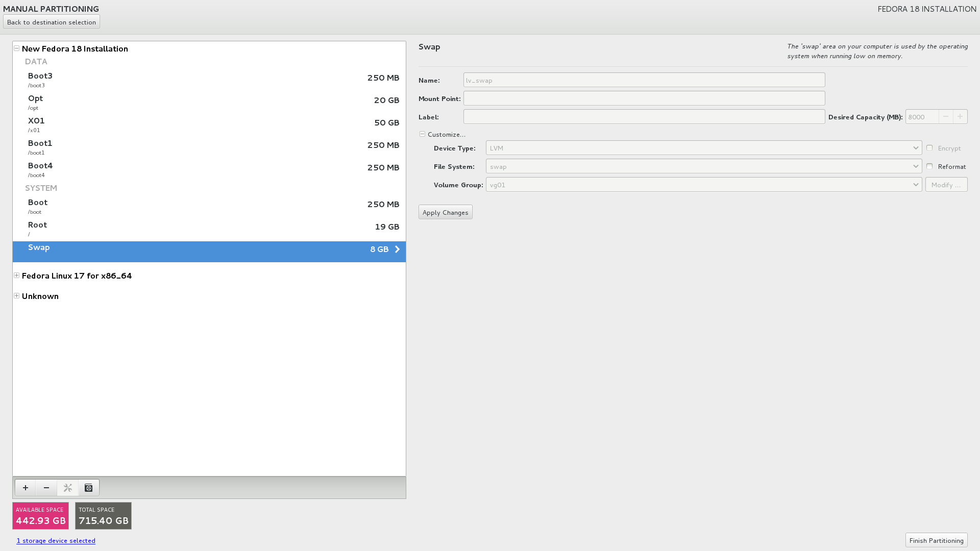Click the reload storage configuration icon
Image resolution: width=980 pixels, height=551 pixels.
(89, 488)
